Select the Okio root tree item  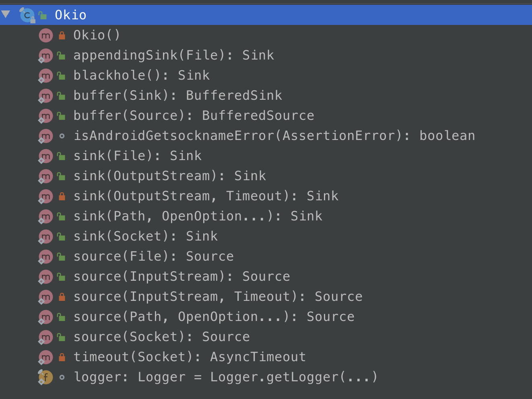[x=266, y=15]
